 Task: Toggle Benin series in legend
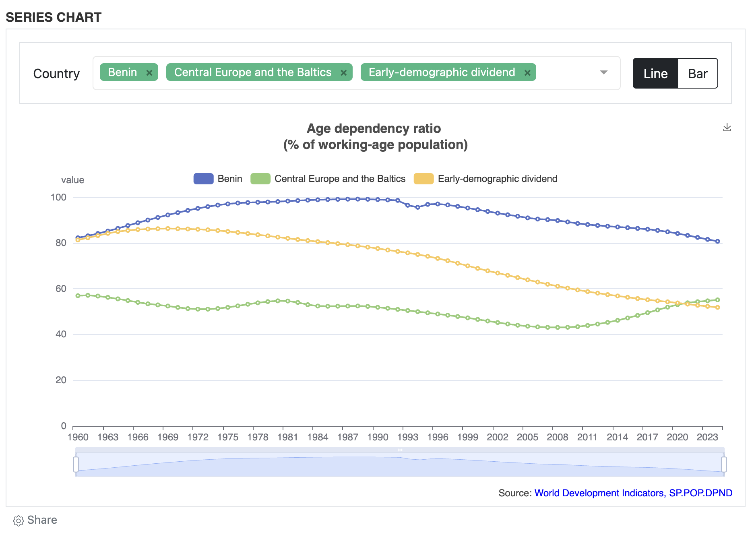[x=229, y=179]
